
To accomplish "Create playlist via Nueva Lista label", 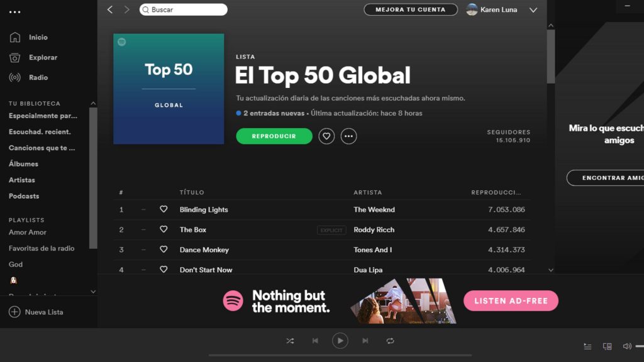I will (x=44, y=312).
